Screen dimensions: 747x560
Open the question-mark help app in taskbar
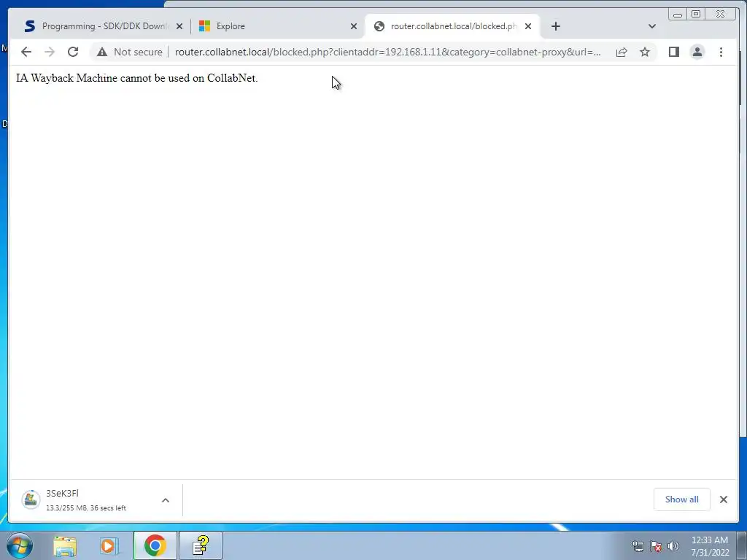(201, 545)
